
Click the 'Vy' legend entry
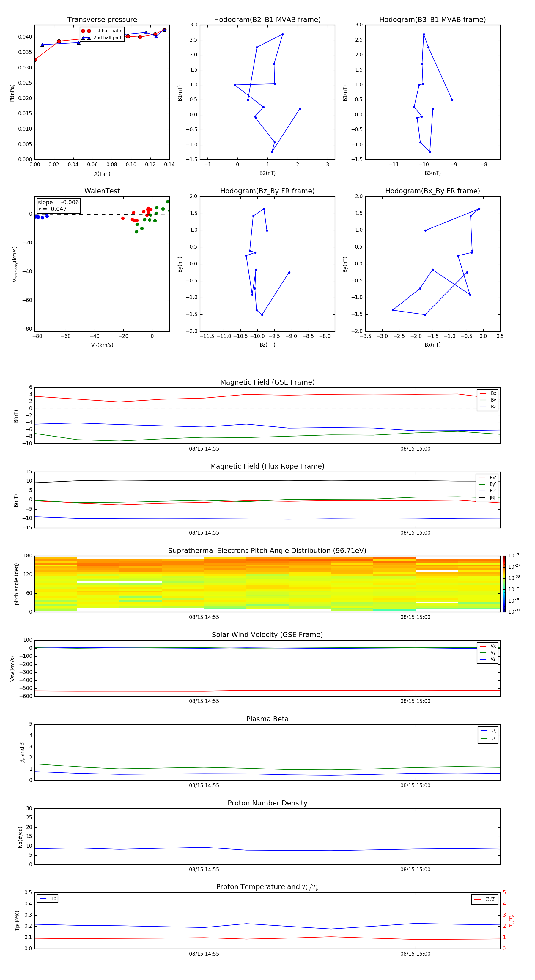point(488,652)
